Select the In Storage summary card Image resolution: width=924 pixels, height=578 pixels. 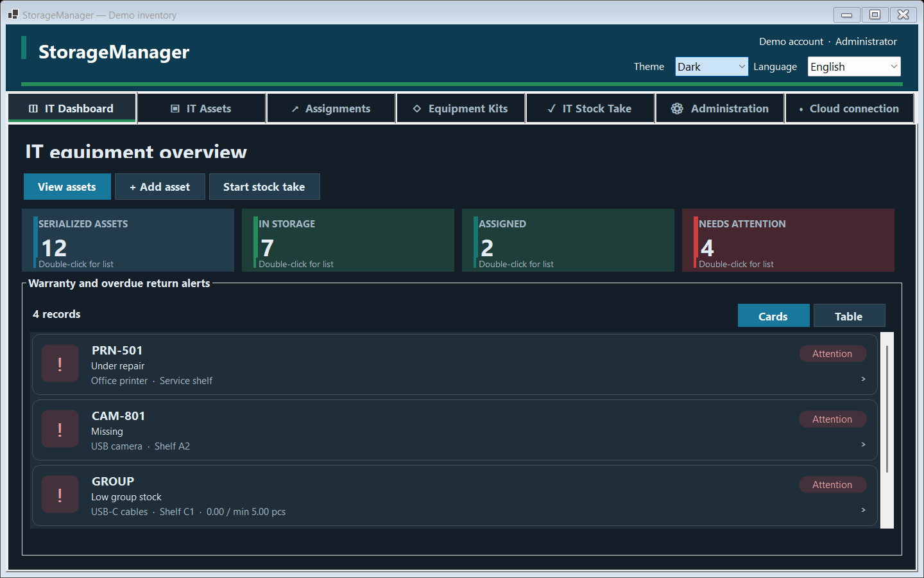pyautogui.click(x=348, y=240)
